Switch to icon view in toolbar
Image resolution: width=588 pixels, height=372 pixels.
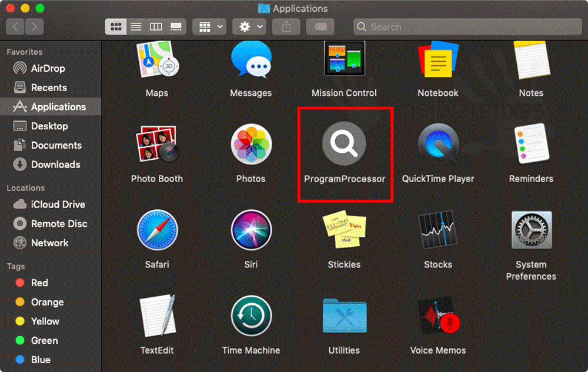115,26
